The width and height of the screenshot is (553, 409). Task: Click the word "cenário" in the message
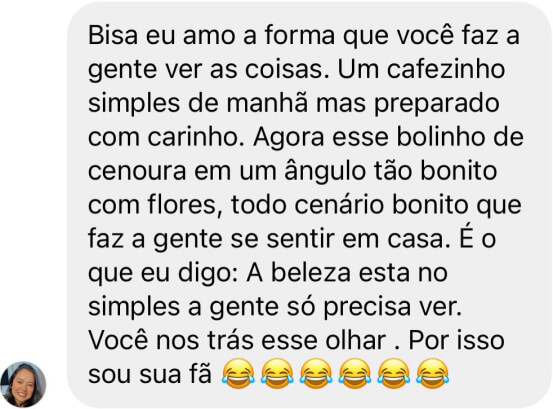click(339, 204)
